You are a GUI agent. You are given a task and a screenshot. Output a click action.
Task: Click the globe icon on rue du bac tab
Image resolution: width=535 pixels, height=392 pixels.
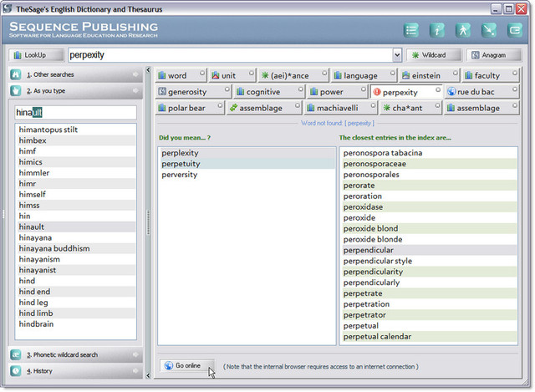[x=451, y=91]
